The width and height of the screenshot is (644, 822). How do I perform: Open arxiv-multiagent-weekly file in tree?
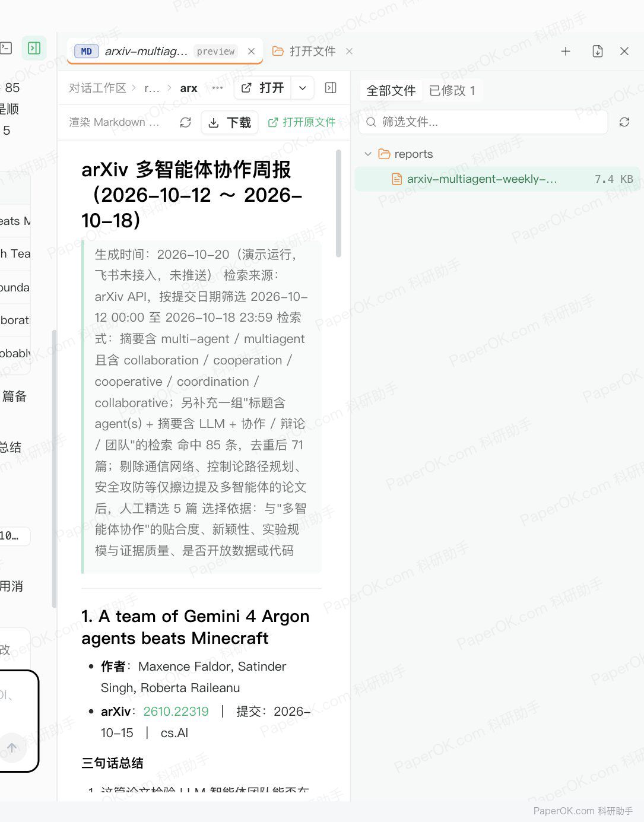pos(497,179)
